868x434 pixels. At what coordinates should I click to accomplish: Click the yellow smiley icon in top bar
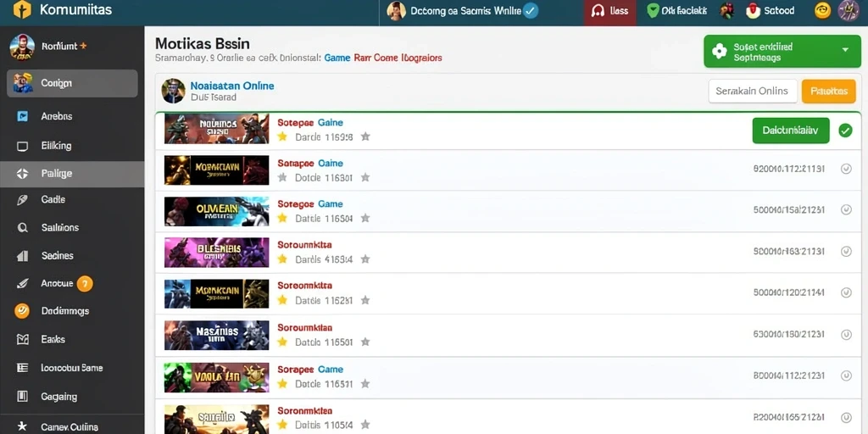[822, 10]
